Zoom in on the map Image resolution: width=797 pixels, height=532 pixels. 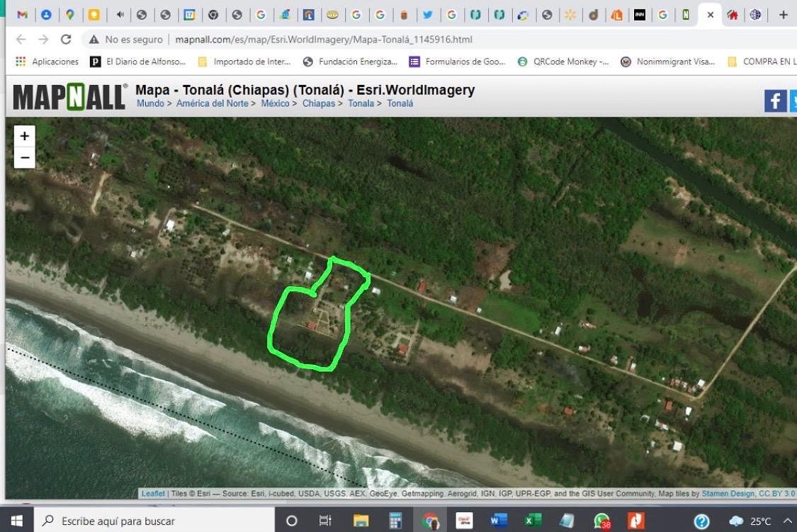click(25, 136)
